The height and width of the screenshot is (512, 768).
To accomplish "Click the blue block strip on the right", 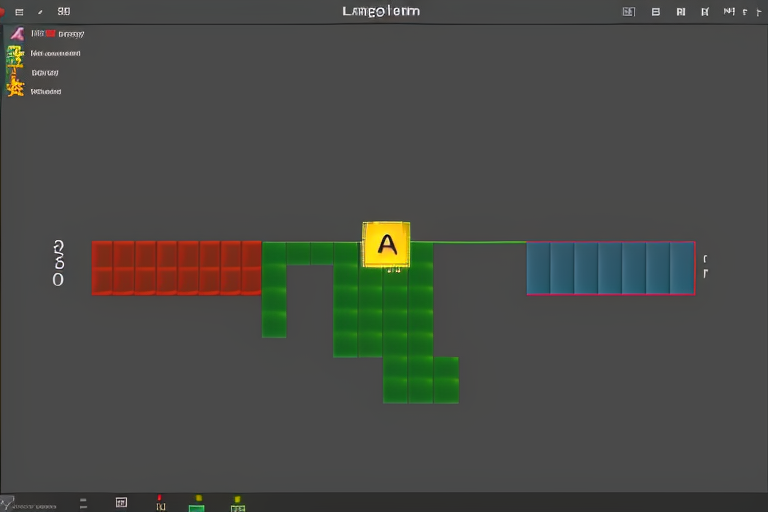I will click(610, 267).
